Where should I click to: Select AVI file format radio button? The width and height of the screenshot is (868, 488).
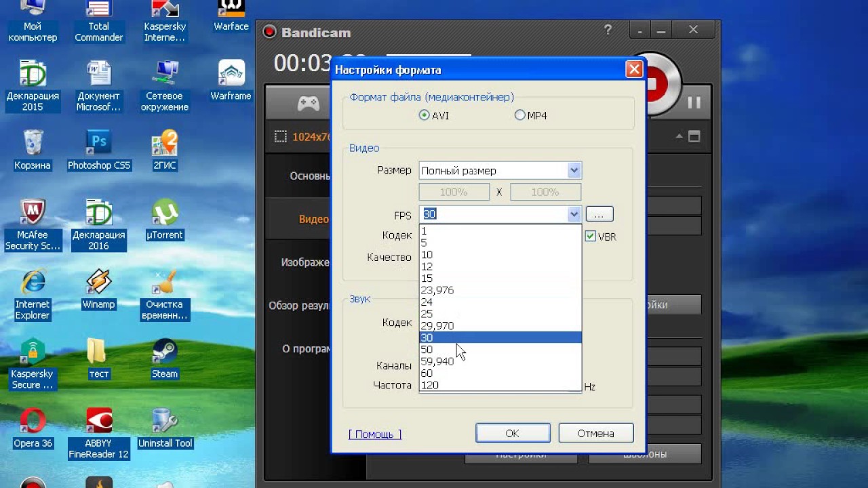[425, 115]
